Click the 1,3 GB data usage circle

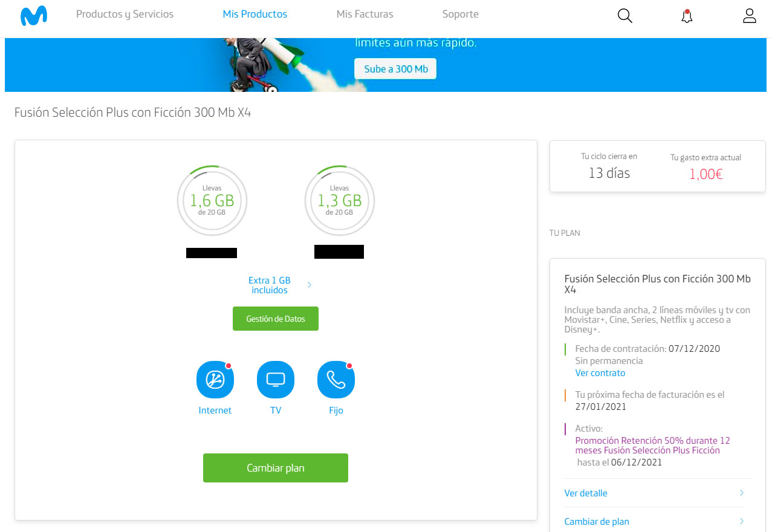340,200
